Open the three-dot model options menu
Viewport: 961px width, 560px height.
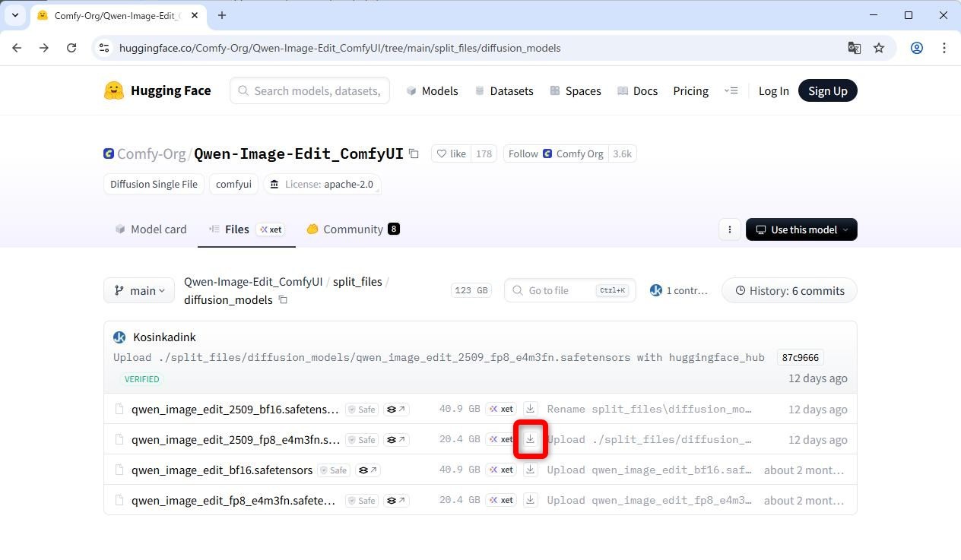tap(729, 229)
